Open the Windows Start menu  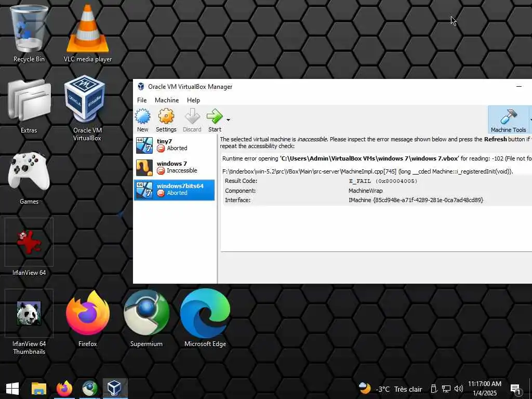click(12, 389)
